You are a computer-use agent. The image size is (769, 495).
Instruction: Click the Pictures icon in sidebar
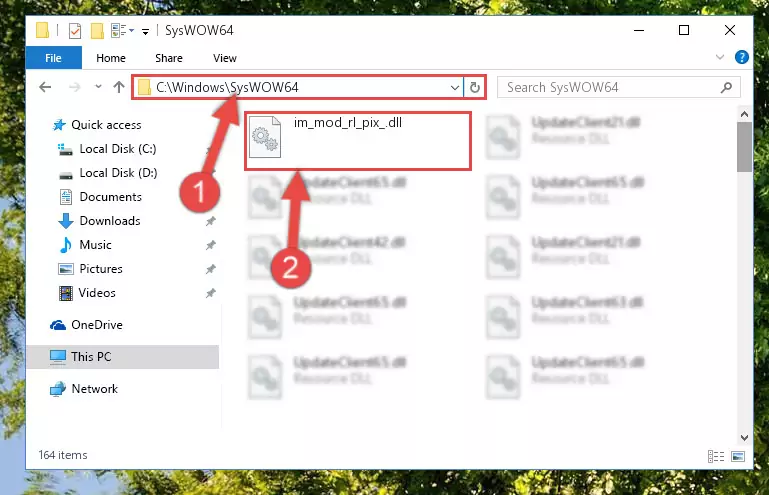pos(66,269)
